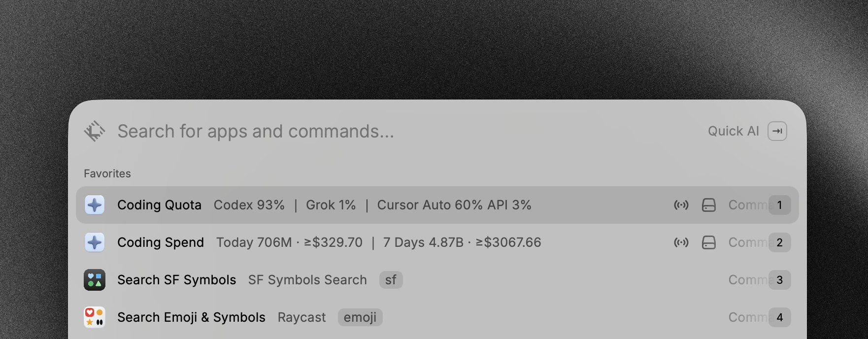Click shortcut badge 3 on SF Symbols row
868x339 pixels.
pyautogui.click(x=779, y=280)
